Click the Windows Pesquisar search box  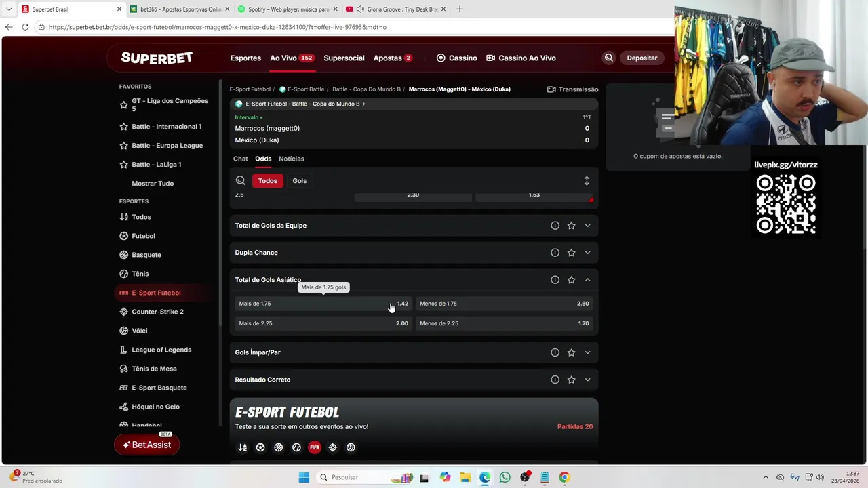click(365, 477)
